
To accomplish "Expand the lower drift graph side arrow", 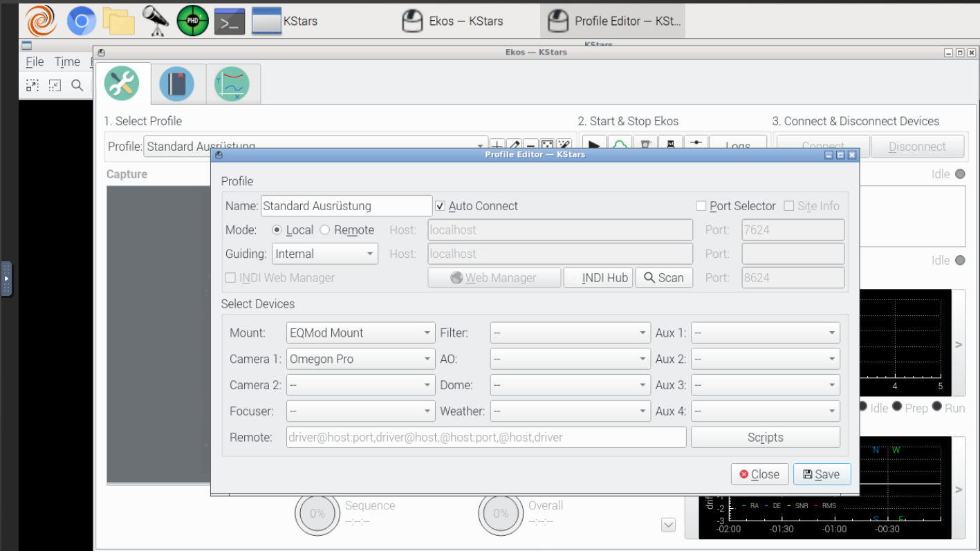I will pos(959,489).
